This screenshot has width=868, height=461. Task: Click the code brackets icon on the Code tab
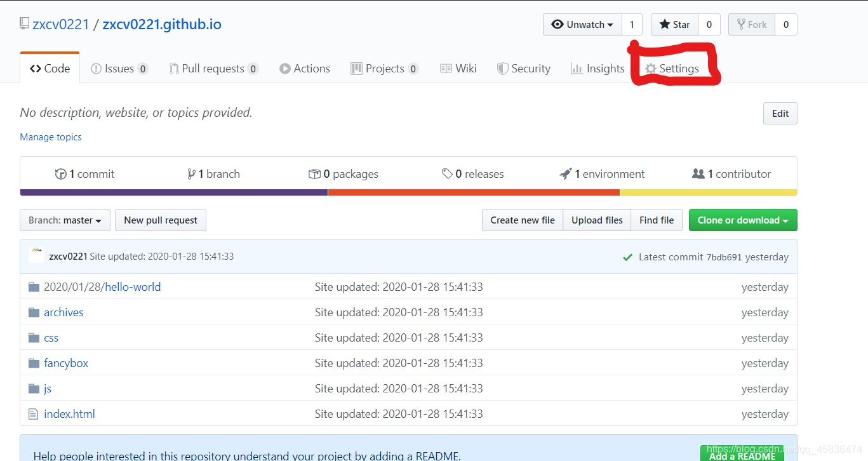(x=36, y=69)
